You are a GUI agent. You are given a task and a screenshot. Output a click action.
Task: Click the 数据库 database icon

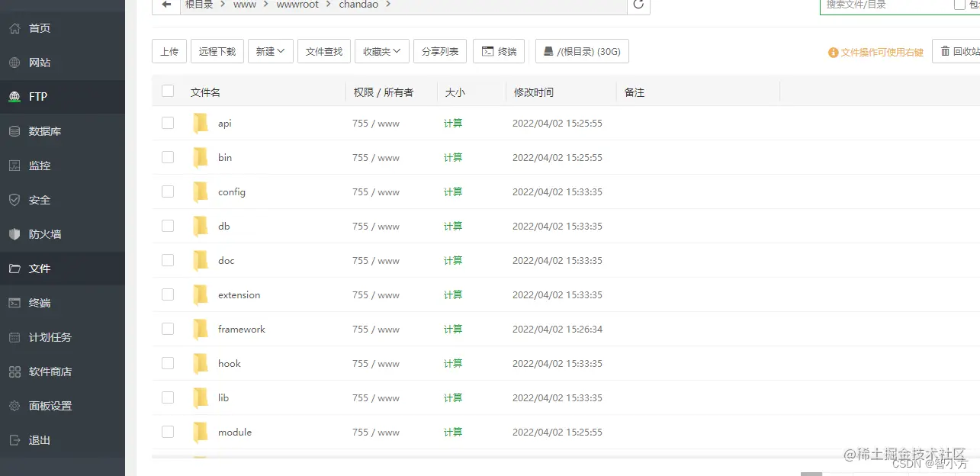point(14,131)
